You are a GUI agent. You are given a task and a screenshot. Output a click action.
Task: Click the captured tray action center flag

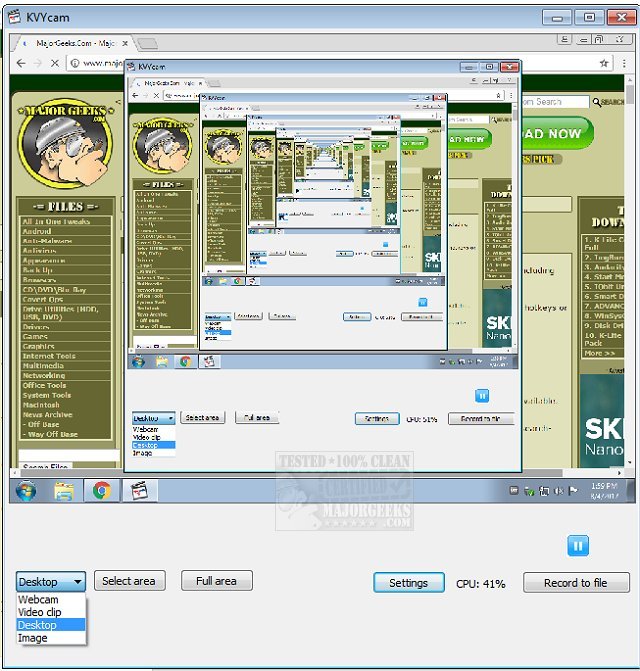[572, 491]
